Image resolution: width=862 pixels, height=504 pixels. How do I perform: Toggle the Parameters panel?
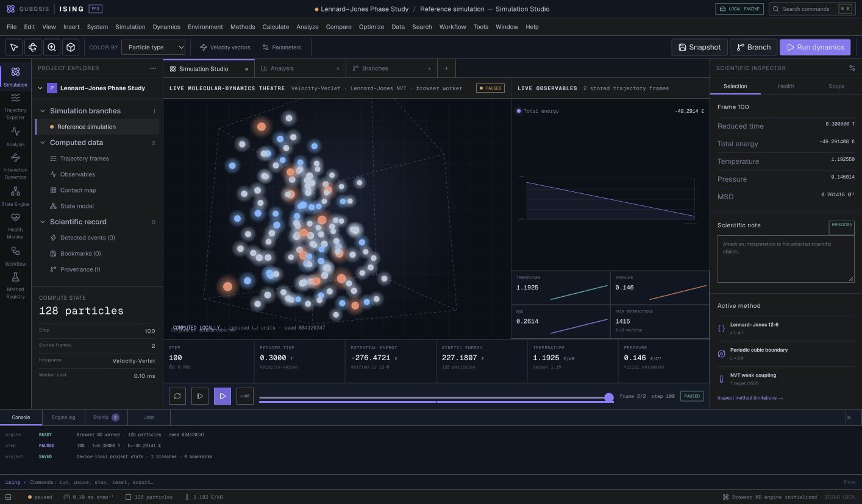(282, 47)
